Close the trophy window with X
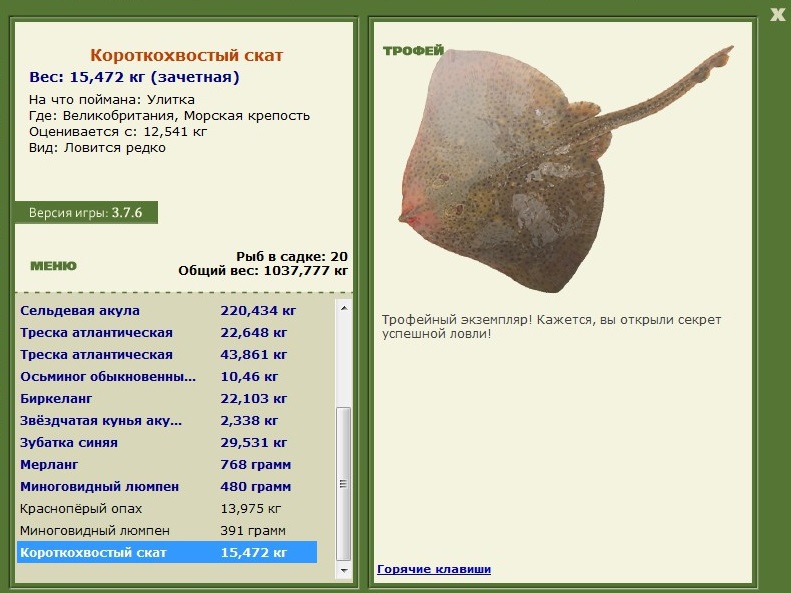This screenshot has height=593, width=791. coord(777,13)
